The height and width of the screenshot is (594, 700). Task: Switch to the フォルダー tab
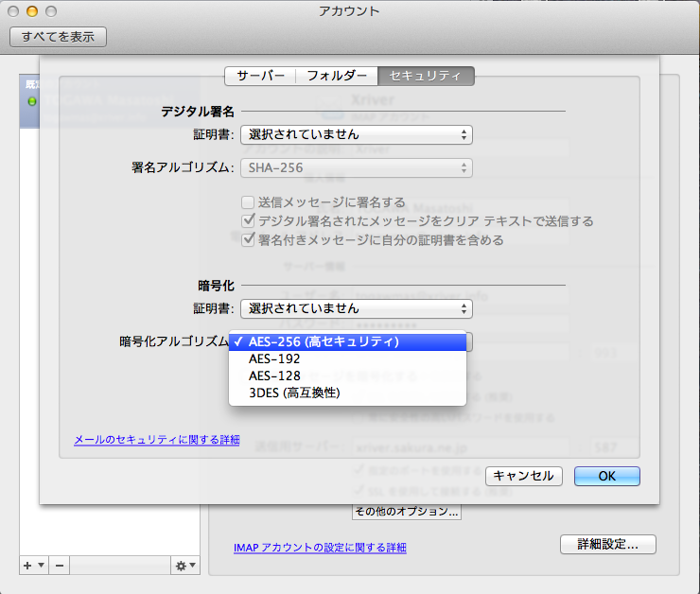336,76
